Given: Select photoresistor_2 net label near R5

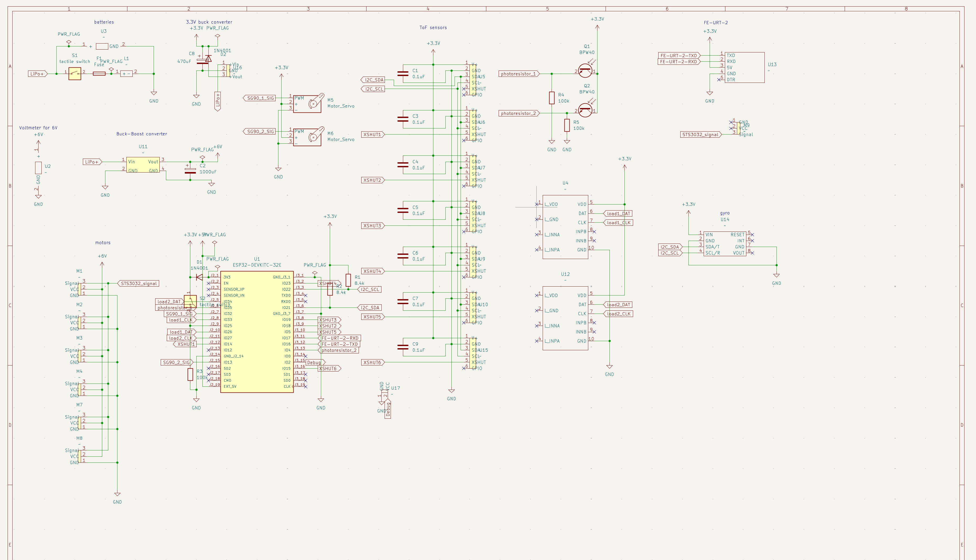Looking at the screenshot, I should pos(519,114).
